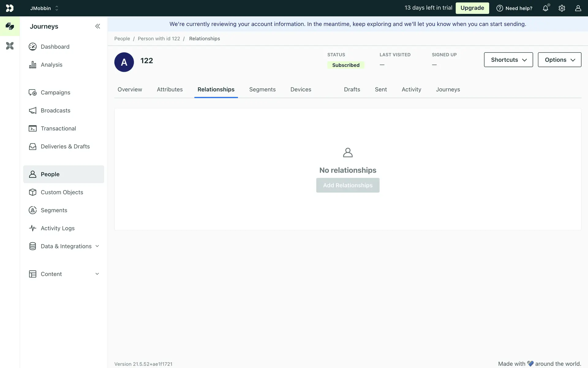
Task: Click the Upgrade button
Action: (x=472, y=8)
